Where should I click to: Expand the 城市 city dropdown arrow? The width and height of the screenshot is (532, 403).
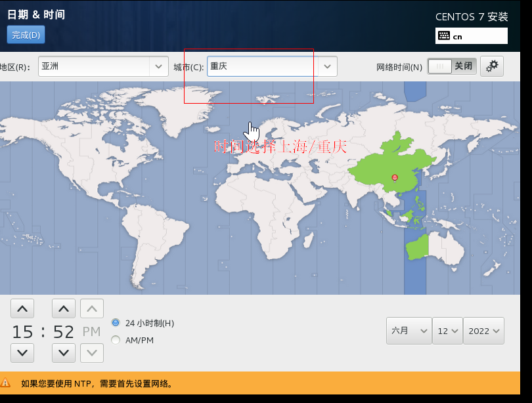tap(327, 66)
